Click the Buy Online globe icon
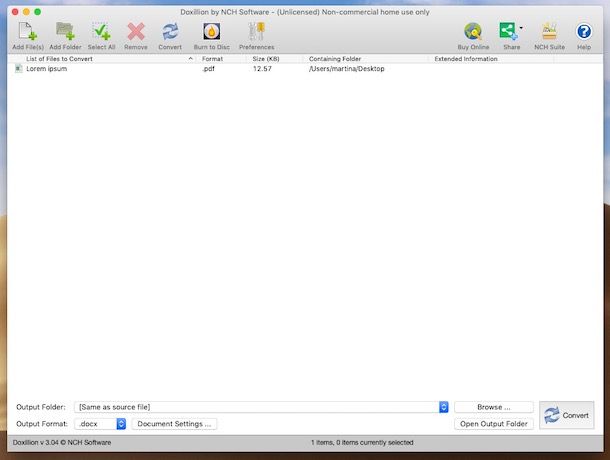Screen dimensions: 610x460 473,32
